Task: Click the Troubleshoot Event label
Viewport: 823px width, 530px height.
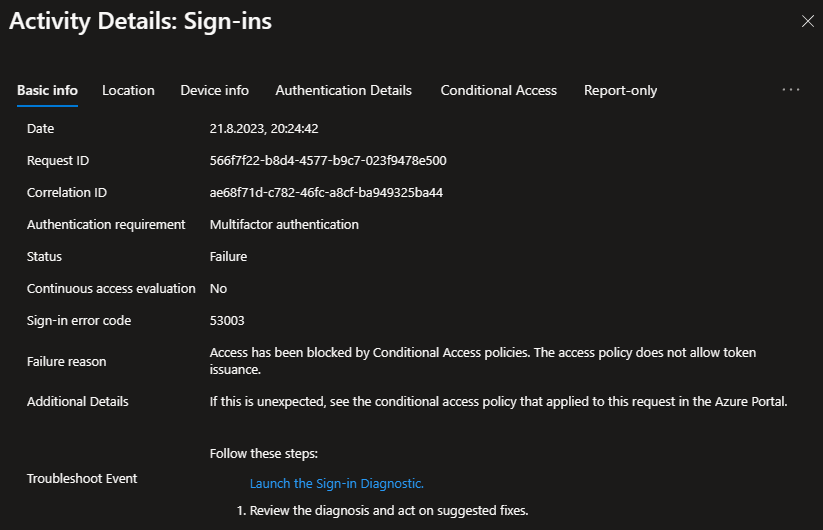Action: click(82, 478)
